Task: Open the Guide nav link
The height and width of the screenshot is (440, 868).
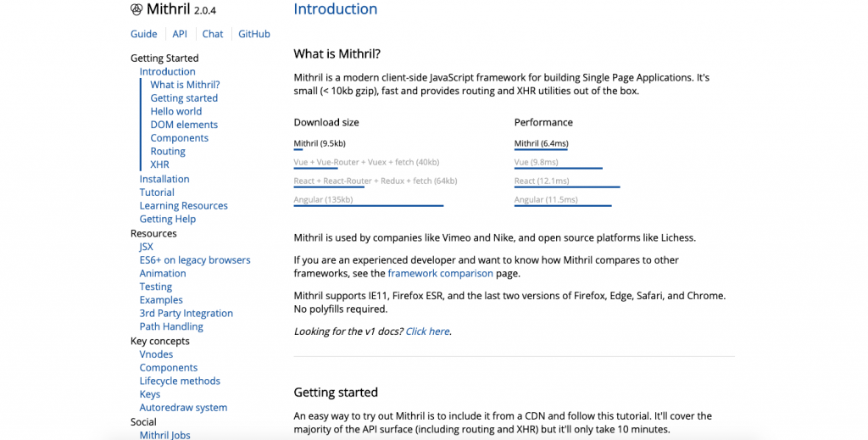Action: tap(144, 34)
